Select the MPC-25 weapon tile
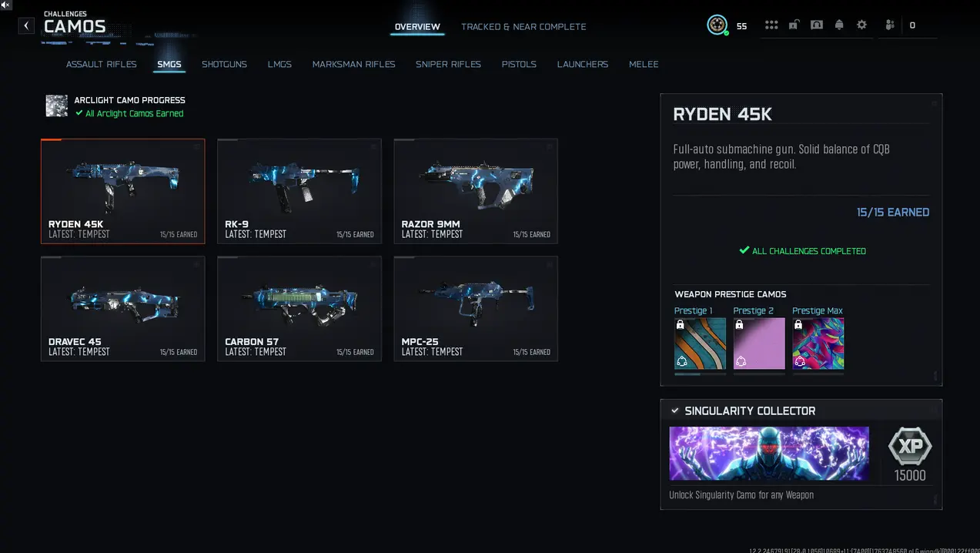980x553 pixels. [475, 308]
